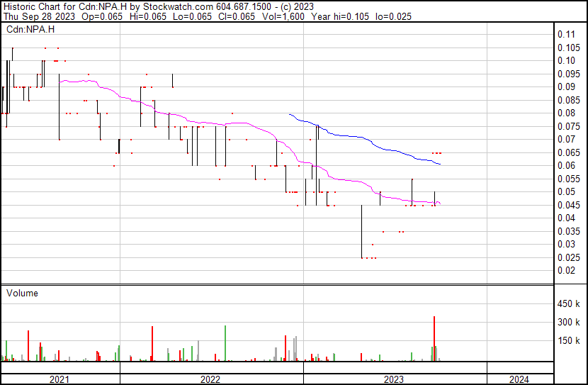The height and width of the screenshot is (385, 588).
Task: Click the 0.055 price axis label
Action: tap(569, 179)
